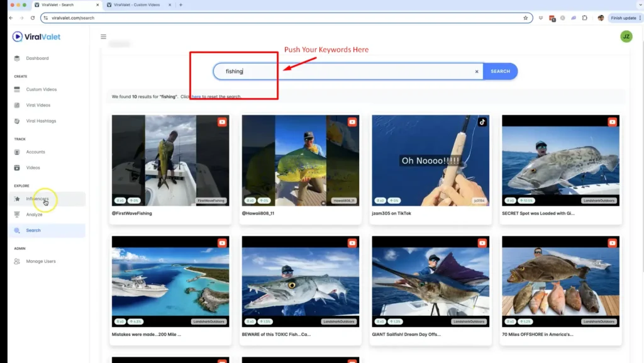Click the JZ user avatar
The width and height of the screenshot is (644, 363).
(626, 36)
